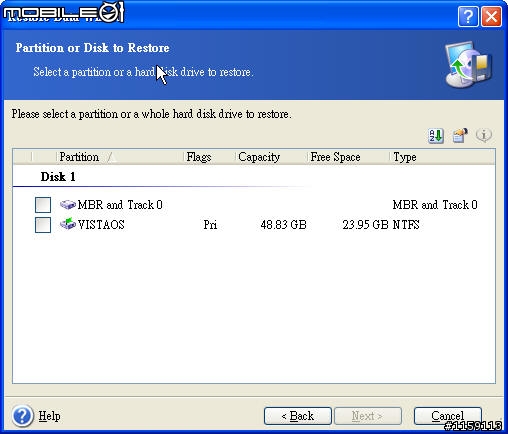Go to previous step with Back button
The height and width of the screenshot is (434, 508).
click(x=298, y=416)
